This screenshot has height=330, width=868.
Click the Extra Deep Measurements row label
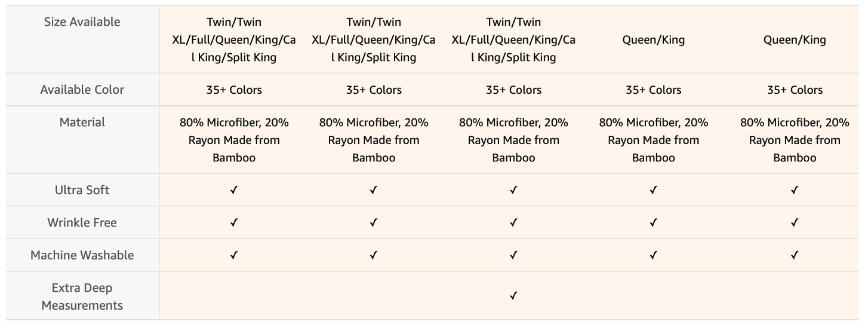pos(82,297)
